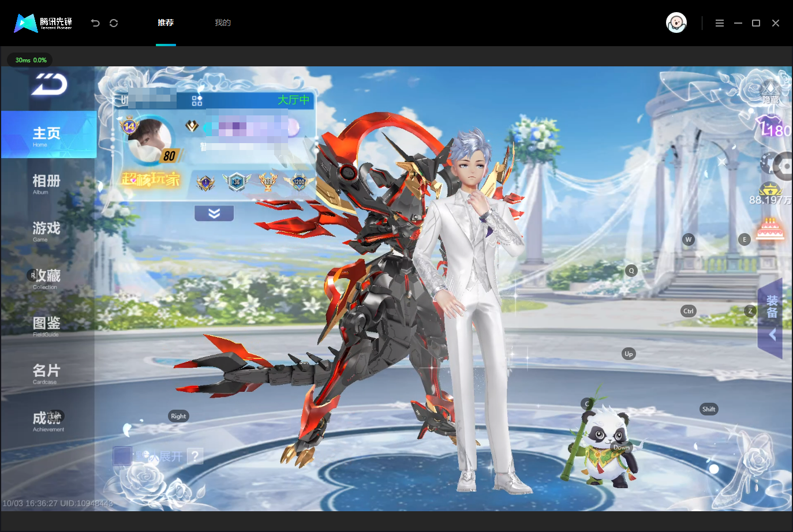Click the gray circular icon beside the constellation icon

(783, 166)
